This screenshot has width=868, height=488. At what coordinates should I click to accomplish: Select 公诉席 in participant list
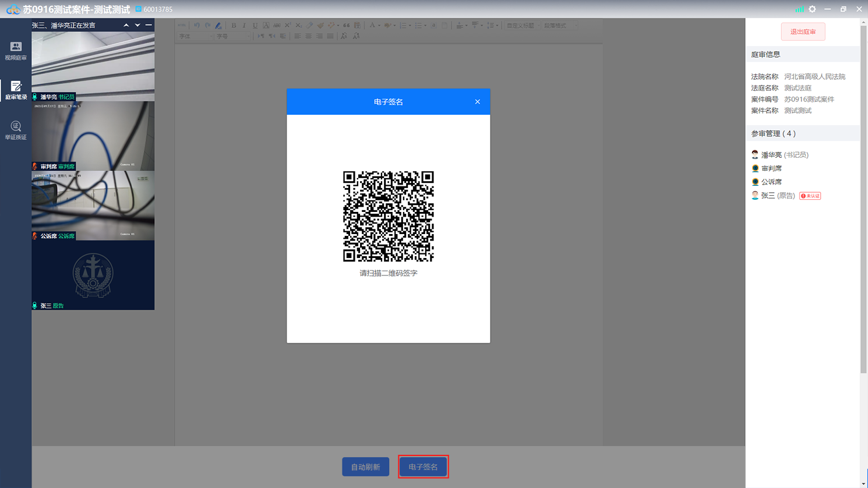(x=771, y=182)
